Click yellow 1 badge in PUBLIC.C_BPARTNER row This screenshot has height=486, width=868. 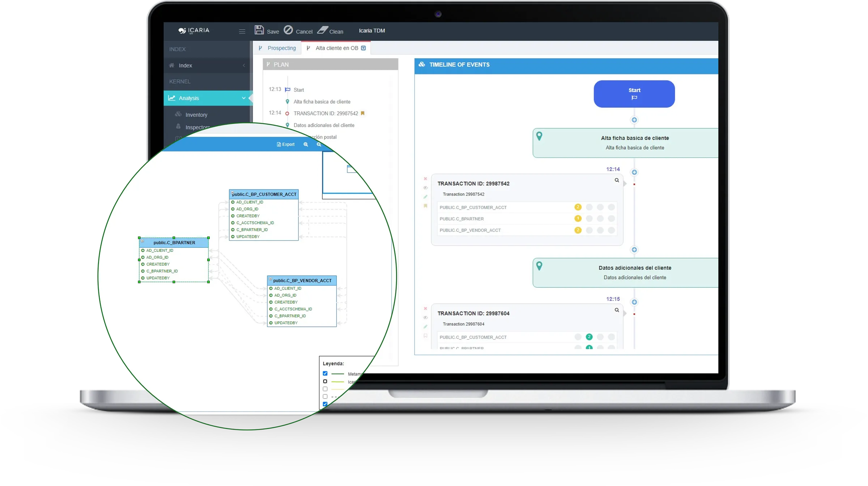coord(578,219)
